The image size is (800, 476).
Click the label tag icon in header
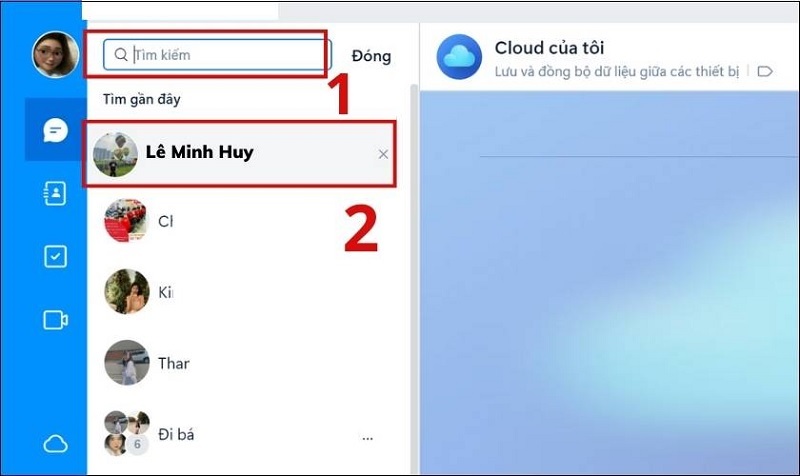pyautogui.click(x=765, y=71)
